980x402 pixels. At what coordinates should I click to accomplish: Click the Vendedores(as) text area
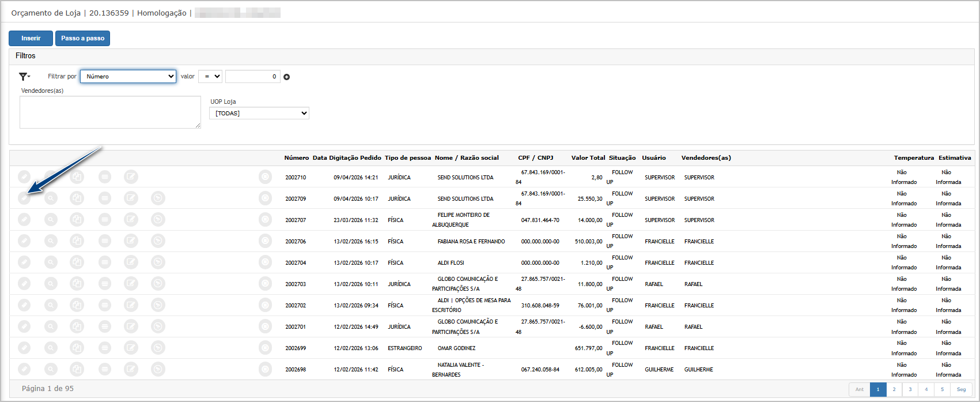tap(110, 112)
